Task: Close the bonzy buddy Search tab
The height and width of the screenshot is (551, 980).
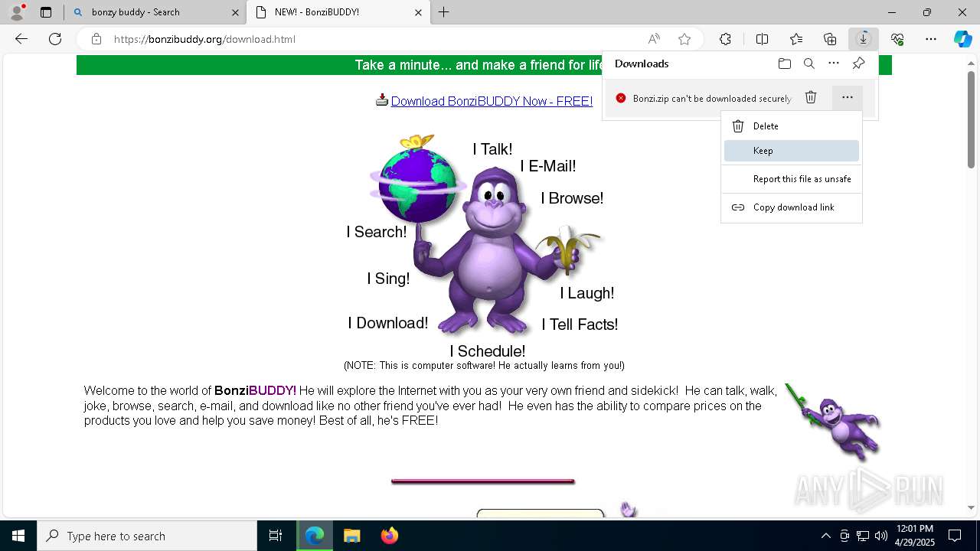Action: 235,12
